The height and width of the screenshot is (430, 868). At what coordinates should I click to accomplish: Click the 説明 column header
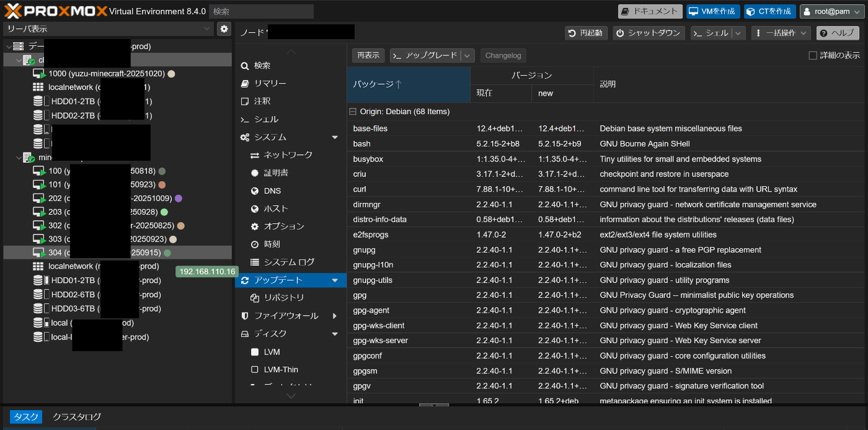(x=729, y=84)
